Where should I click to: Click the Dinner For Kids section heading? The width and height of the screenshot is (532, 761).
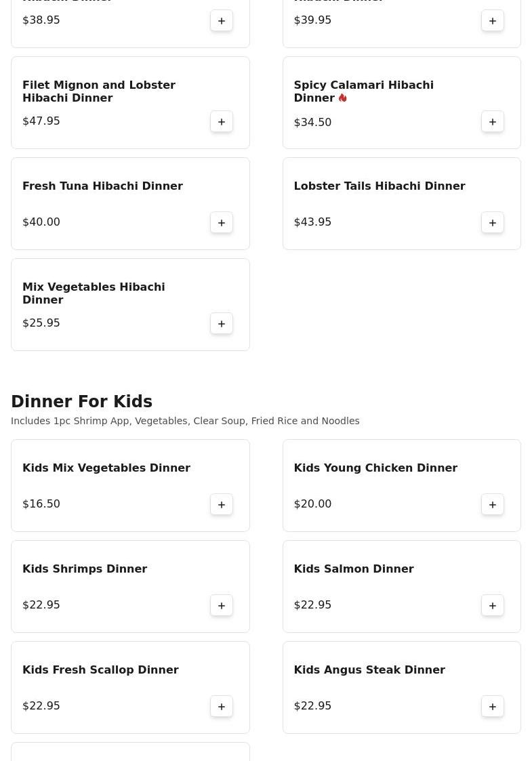pyautogui.click(x=81, y=401)
